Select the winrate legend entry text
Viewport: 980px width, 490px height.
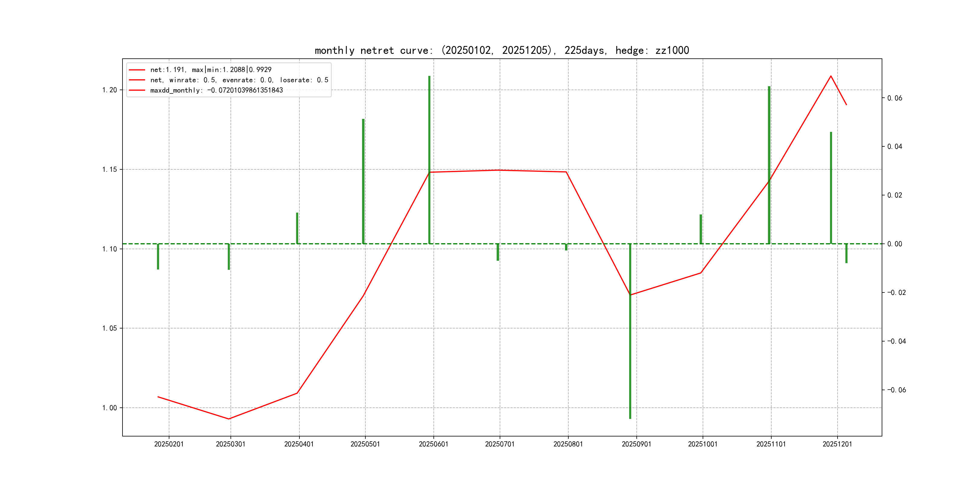pyautogui.click(x=239, y=80)
